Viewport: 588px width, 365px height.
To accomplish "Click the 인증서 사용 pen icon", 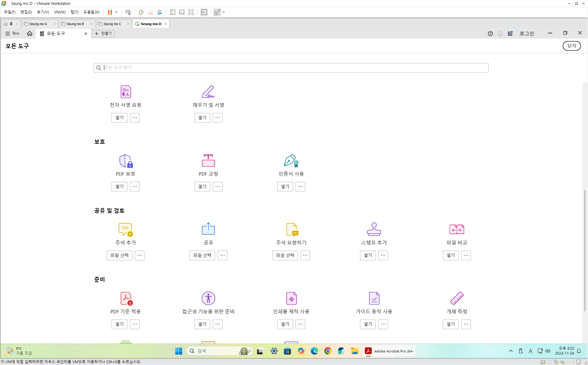I will click(291, 161).
